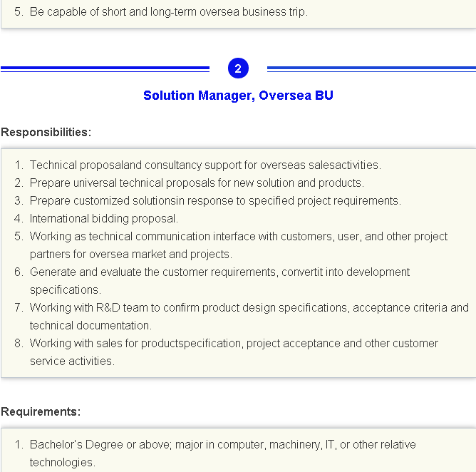Click the word specifications under item six
476x472 pixels.
(66, 290)
